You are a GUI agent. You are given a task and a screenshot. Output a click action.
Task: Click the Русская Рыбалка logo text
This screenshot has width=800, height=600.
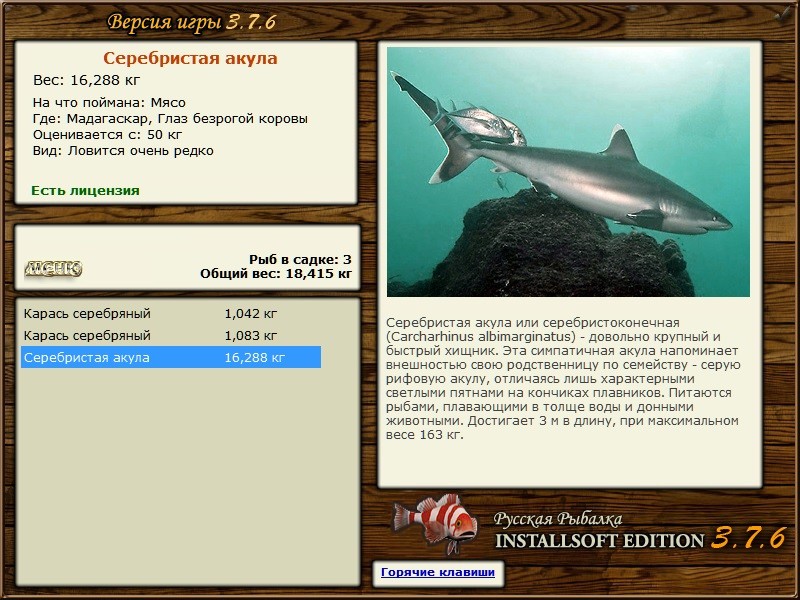click(557, 518)
